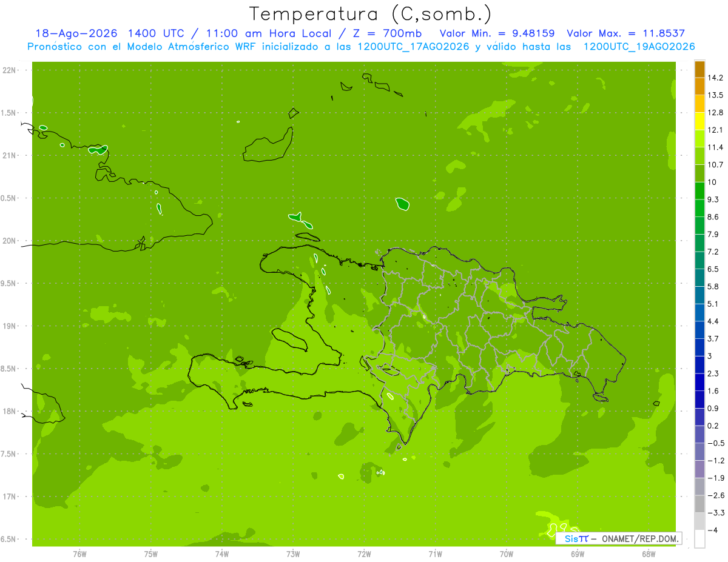Click the '0.2' legend value

coord(713,426)
